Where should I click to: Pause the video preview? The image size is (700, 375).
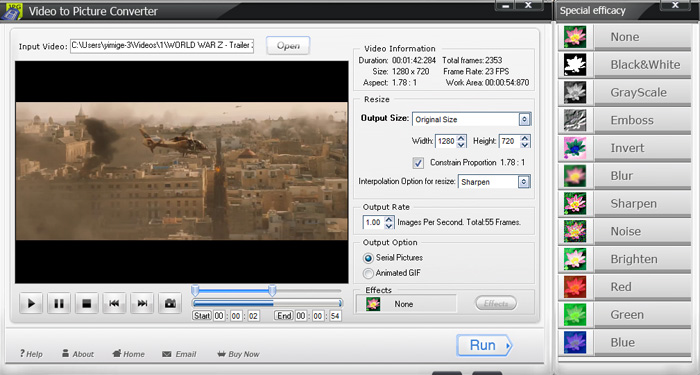tap(58, 304)
